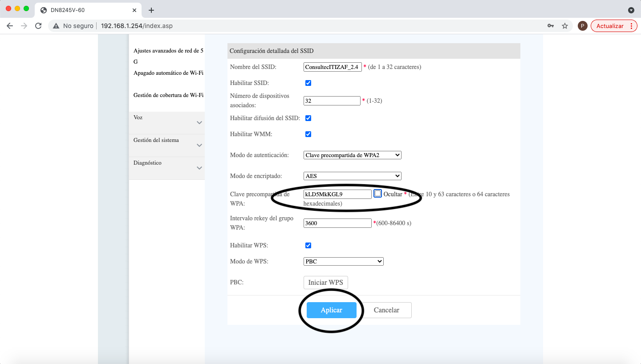
Task: Open the Modo de WPS dropdown
Action: point(343,262)
